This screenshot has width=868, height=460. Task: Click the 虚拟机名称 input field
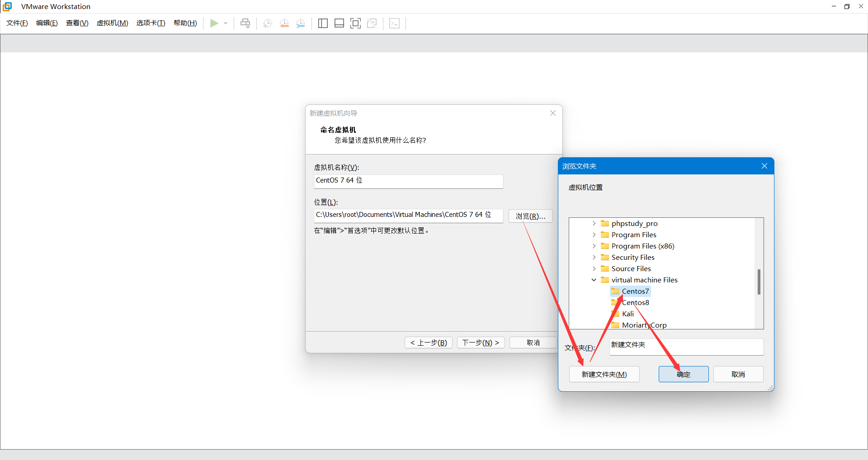click(x=408, y=181)
